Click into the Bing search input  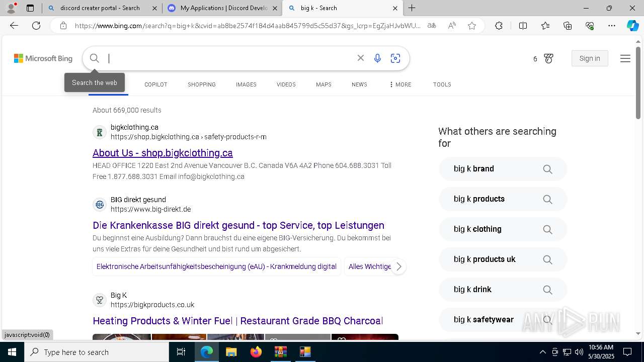(x=229, y=58)
